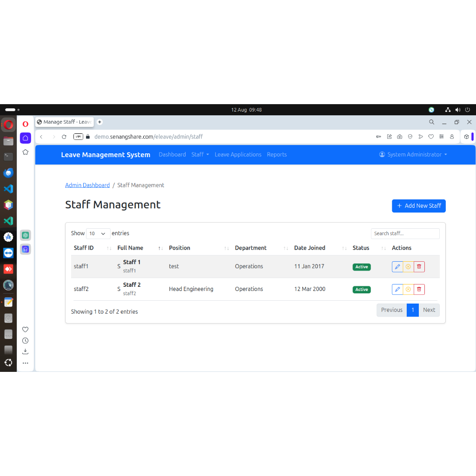Click the Search staff input field
Screen dimensions: 476x476
tap(405, 233)
